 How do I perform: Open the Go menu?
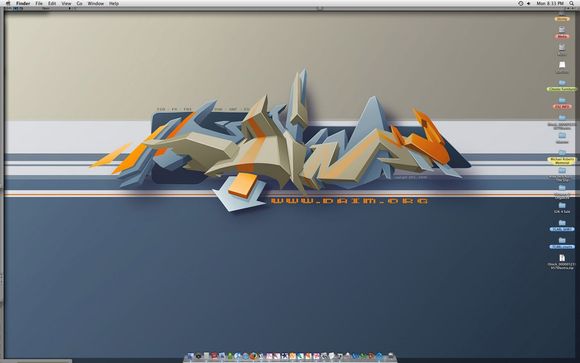(x=80, y=3)
